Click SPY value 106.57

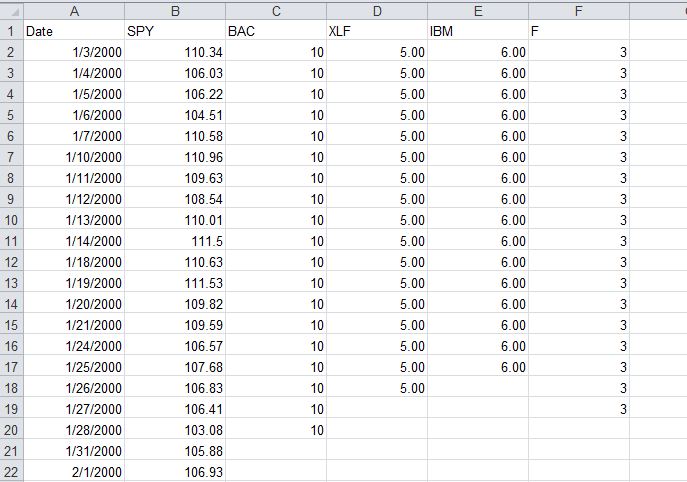tap(175, 346)
